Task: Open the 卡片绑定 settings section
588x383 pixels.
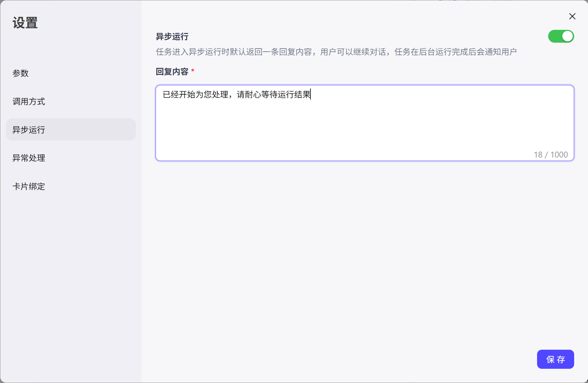Action: (28, 186)
